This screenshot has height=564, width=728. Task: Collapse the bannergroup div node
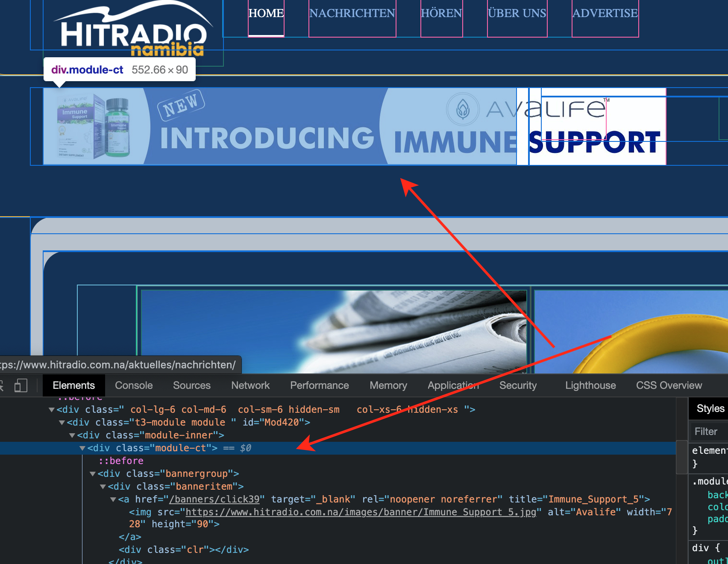[93, 474]
